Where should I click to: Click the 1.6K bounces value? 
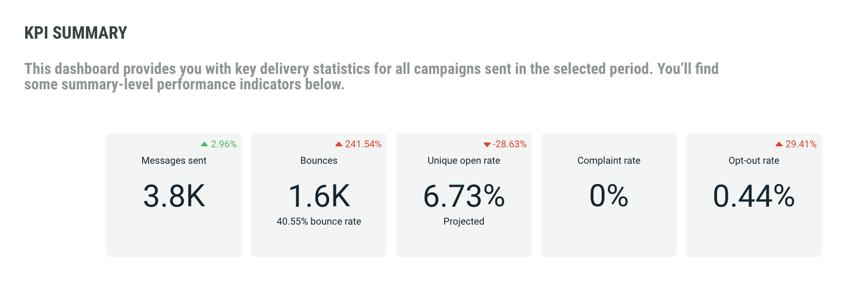[x=319, y=196]
